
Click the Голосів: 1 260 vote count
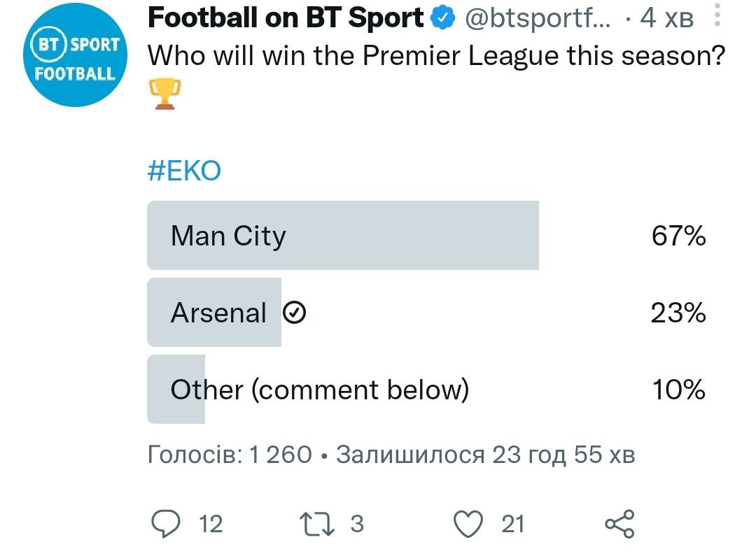(x=230, y=455)
